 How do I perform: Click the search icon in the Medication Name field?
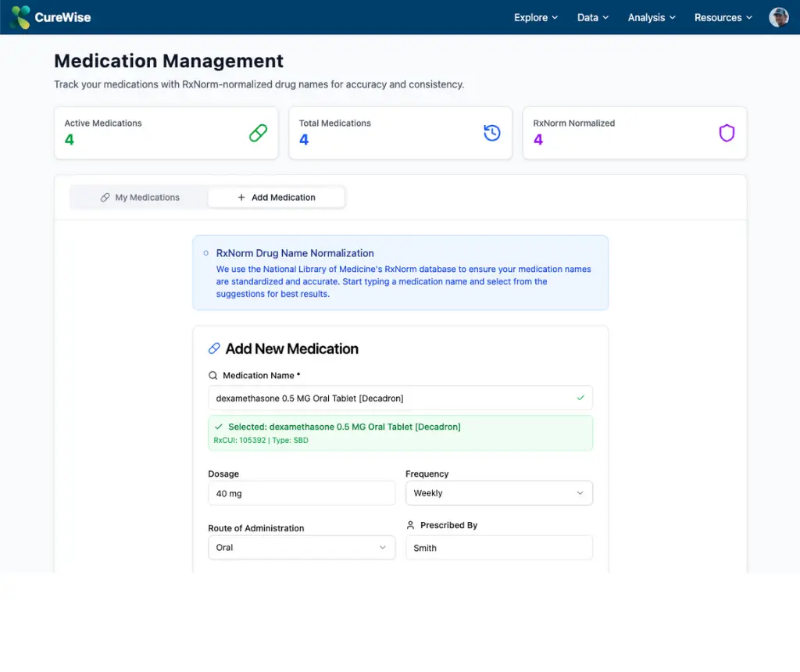point(212,375)
